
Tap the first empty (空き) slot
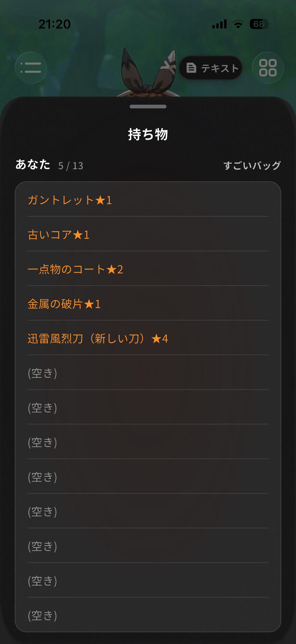tap(148, 373)
